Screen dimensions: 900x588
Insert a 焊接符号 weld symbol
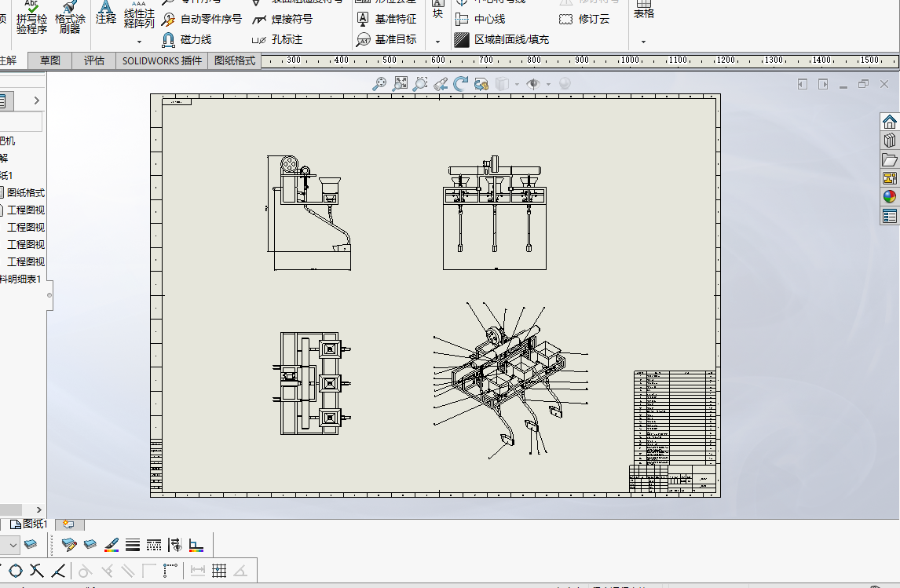(283, 19)
